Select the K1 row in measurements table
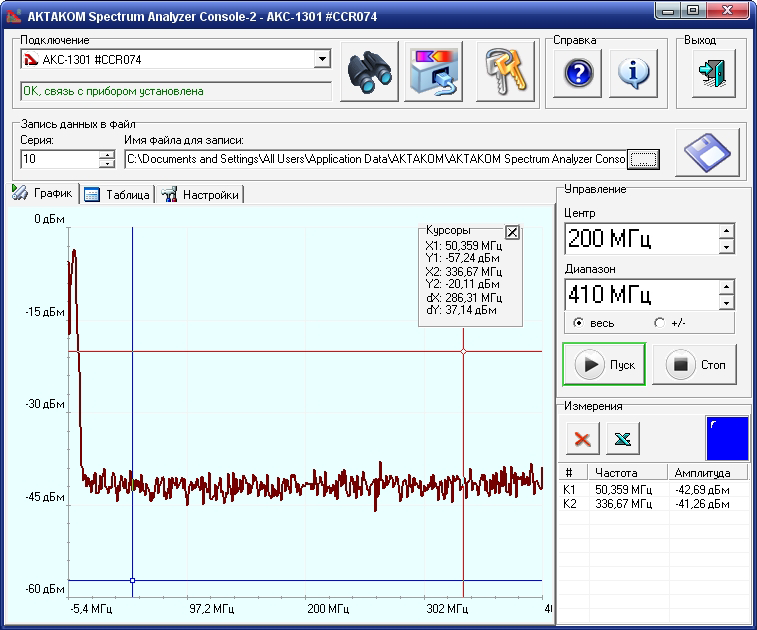This screenshot has width=757, height=630. click(x=654, y=490)
